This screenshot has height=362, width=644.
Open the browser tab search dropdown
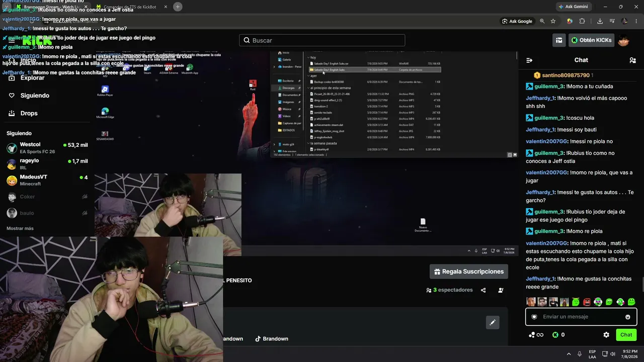click(6, 7)
